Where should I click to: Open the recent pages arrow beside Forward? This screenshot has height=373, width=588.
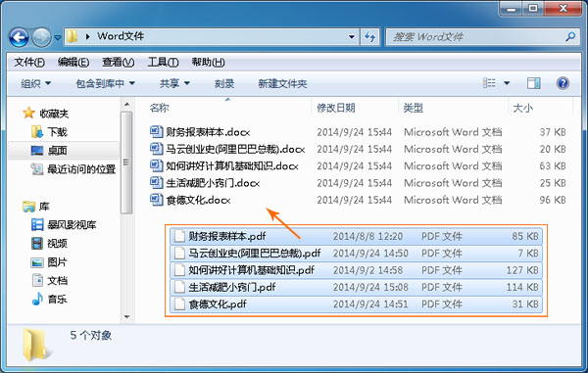coord(58,37)
